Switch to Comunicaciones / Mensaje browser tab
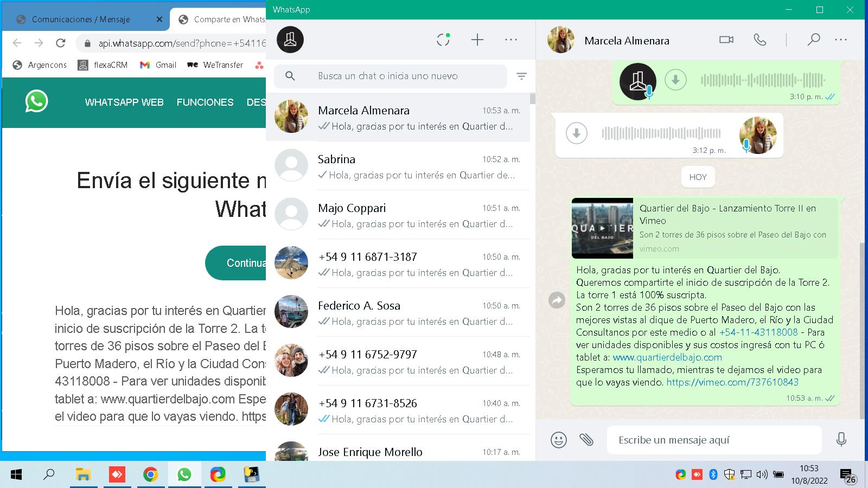Viewport: 868px width, 488px height. tap(81, 20)
